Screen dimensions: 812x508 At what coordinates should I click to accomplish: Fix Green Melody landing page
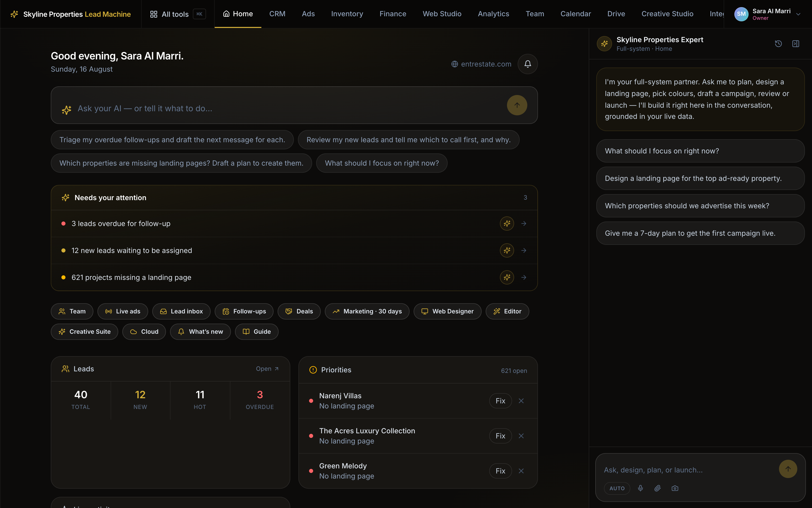500,471
